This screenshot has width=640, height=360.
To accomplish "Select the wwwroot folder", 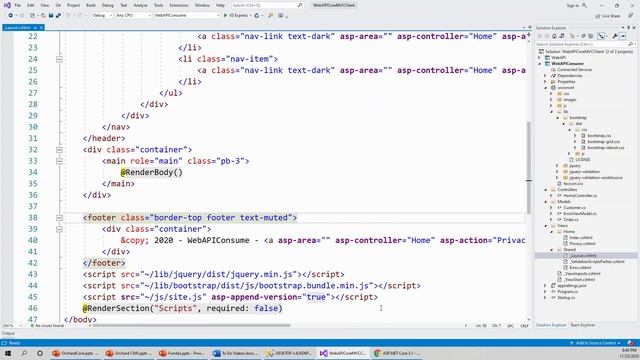I will click(x=565, y=88).
